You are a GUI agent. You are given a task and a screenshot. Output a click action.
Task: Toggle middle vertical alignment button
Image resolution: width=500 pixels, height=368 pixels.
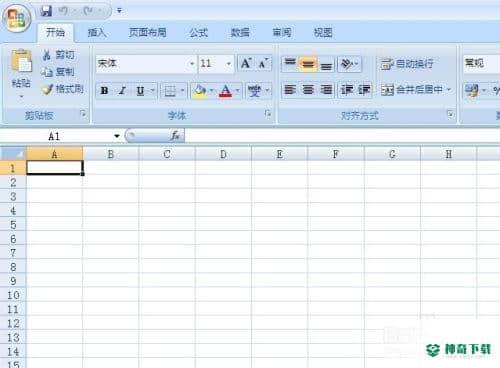(307, 63)
